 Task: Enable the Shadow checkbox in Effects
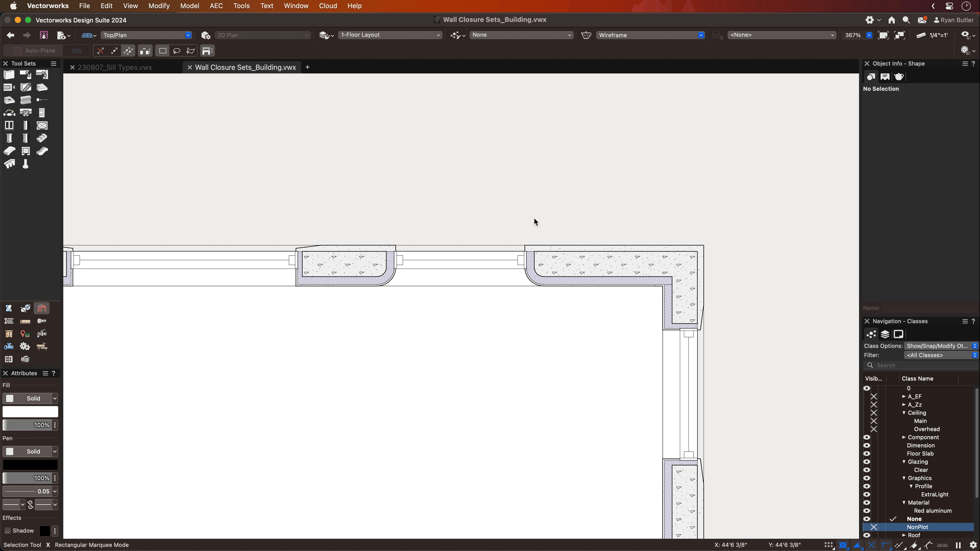click(x=7, y=531)
